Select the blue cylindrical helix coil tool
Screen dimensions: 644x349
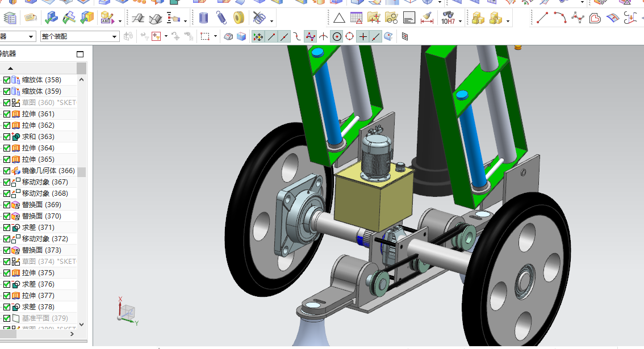pyautogui.click(x=203, y=18)
